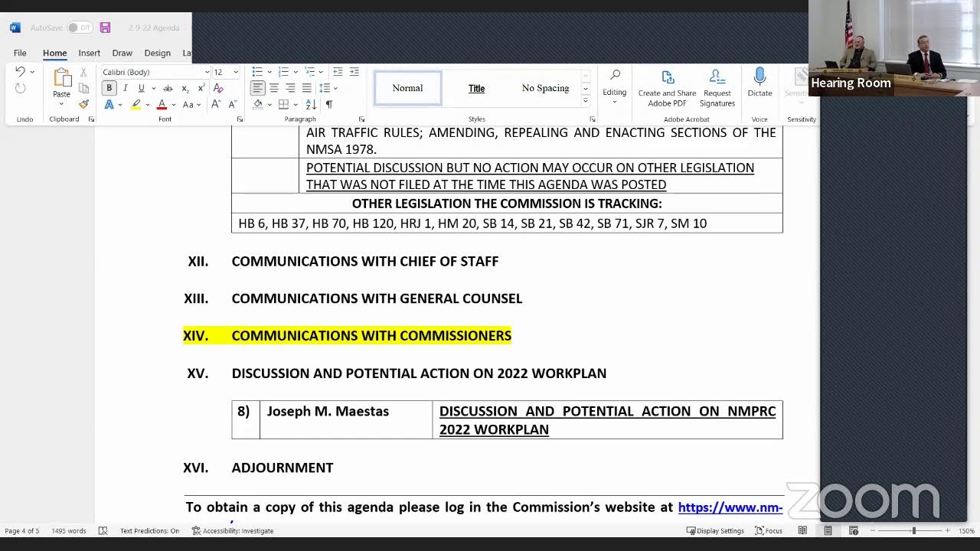Click the Save icon in title bar
The image size is (980, 551).
tap(105, 28)
